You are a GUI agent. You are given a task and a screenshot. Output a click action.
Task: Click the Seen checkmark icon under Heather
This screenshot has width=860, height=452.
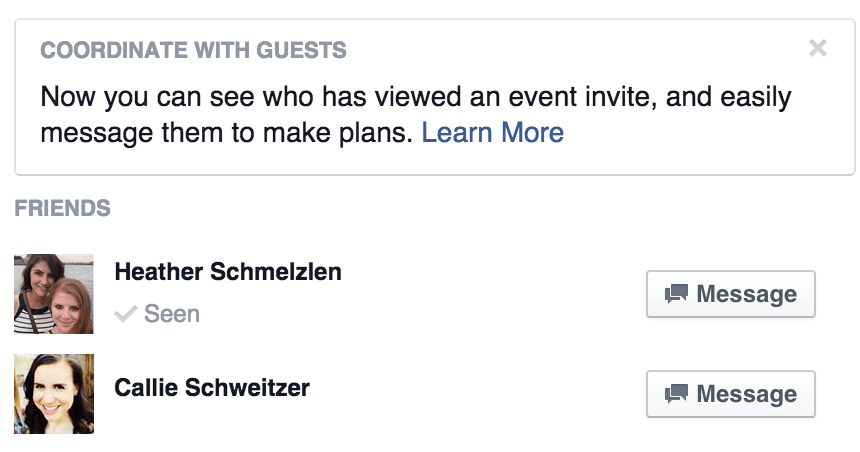point(126,315)
